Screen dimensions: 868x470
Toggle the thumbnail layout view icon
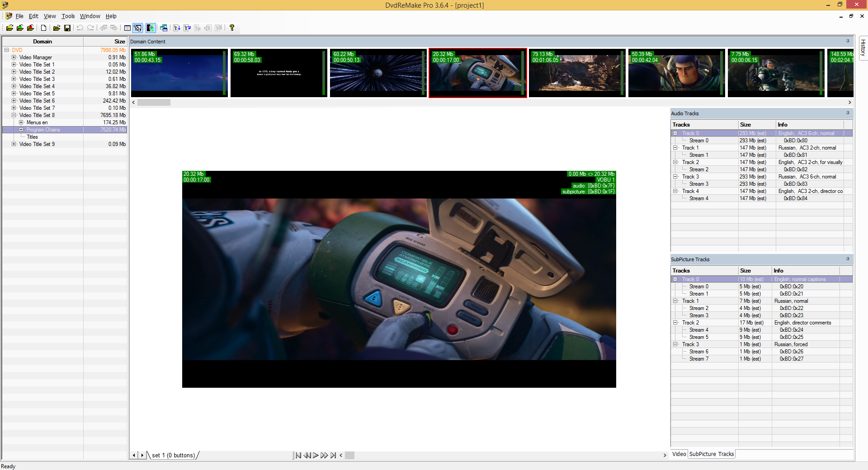[138, 28]
